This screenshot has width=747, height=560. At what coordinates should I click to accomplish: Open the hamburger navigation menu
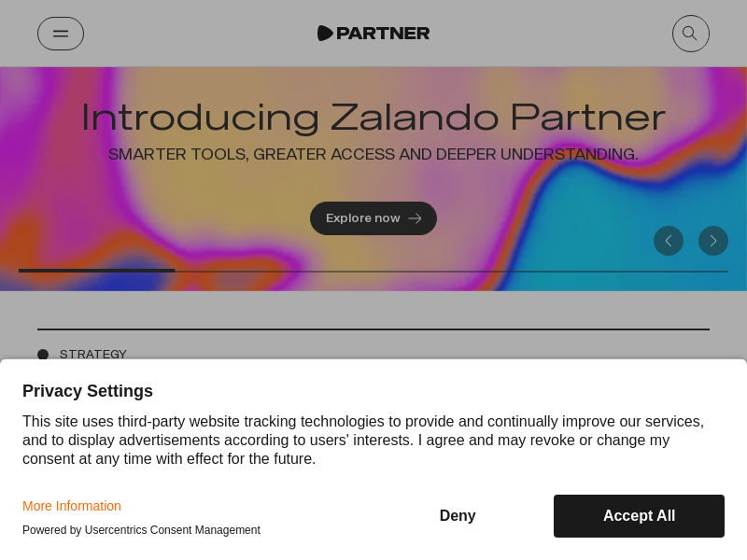click(61, 34)
